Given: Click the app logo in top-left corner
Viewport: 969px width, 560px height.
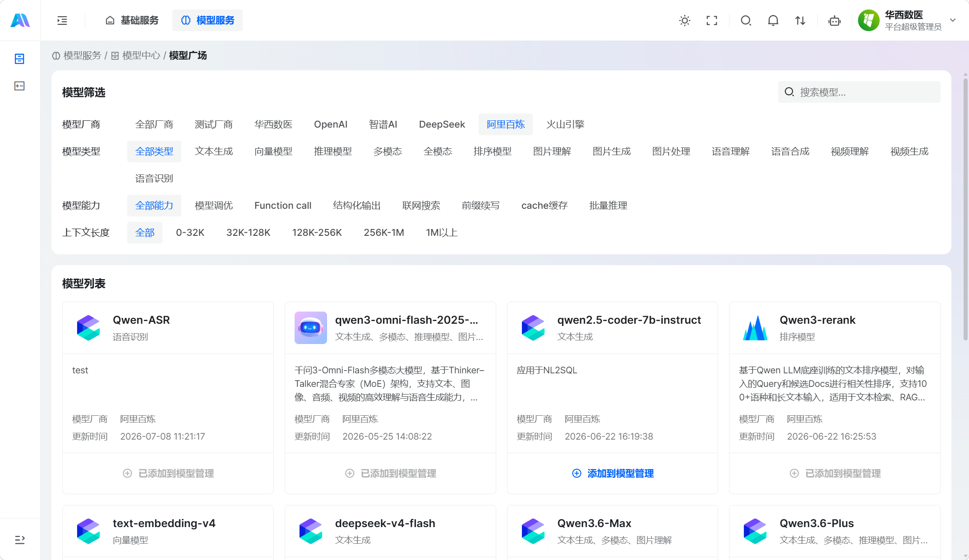Looking at the screenshot, I should click(20, 20).
